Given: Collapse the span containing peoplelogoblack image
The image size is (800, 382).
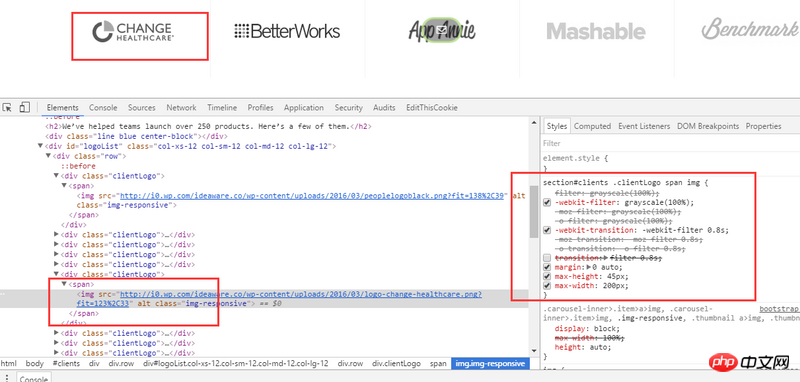Looking at the screenshot, I should [64, 186].
